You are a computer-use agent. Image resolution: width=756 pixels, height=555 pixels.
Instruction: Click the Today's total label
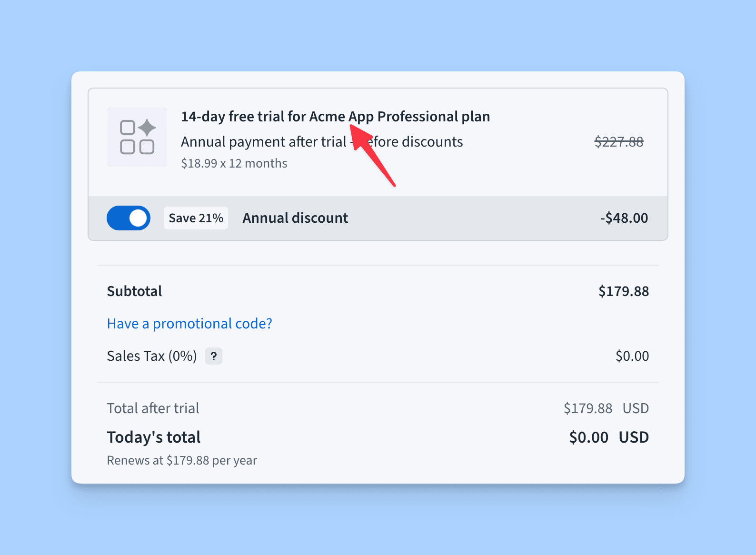click(x=154, y=437)
